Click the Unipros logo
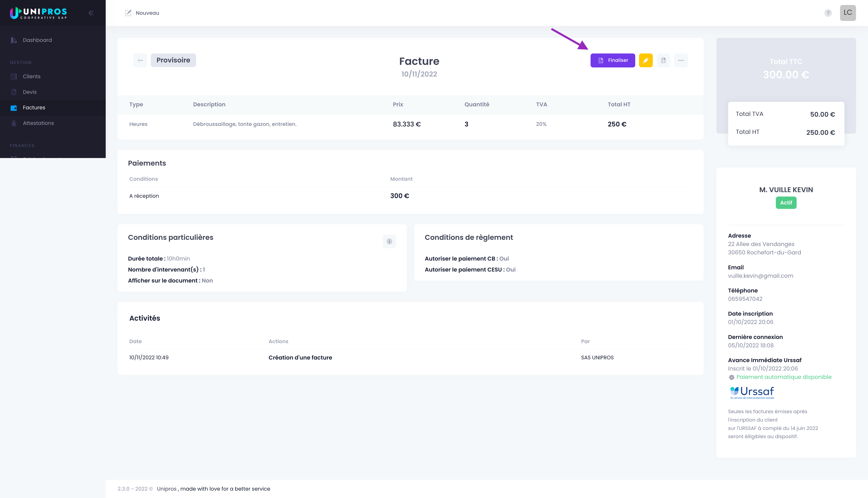 click(38, 13)
